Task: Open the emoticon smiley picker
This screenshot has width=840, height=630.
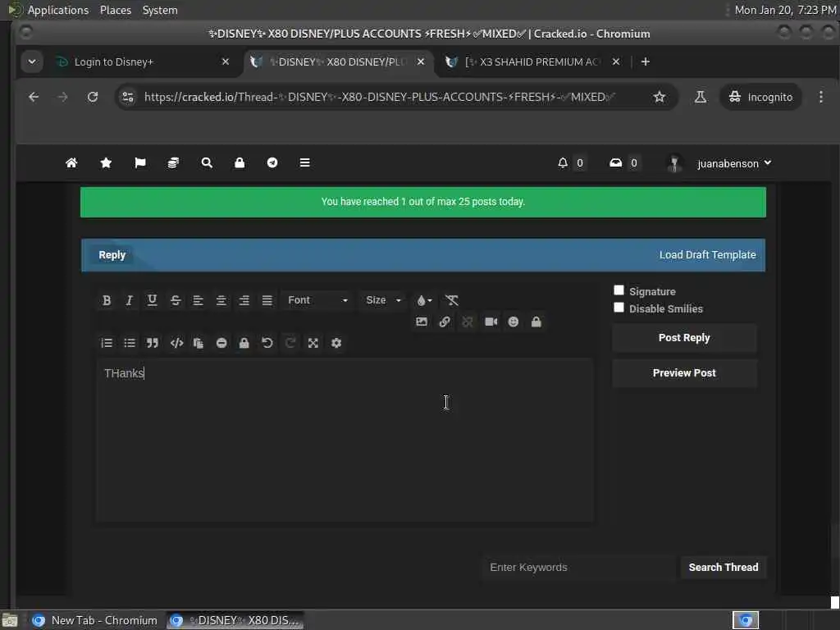Action: pos(514,322)
